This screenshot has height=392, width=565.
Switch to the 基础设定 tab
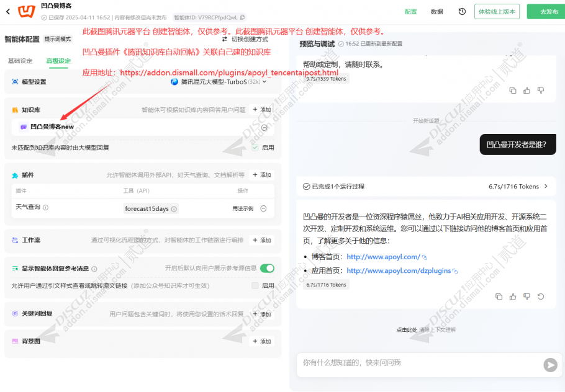tap(20, 61)
